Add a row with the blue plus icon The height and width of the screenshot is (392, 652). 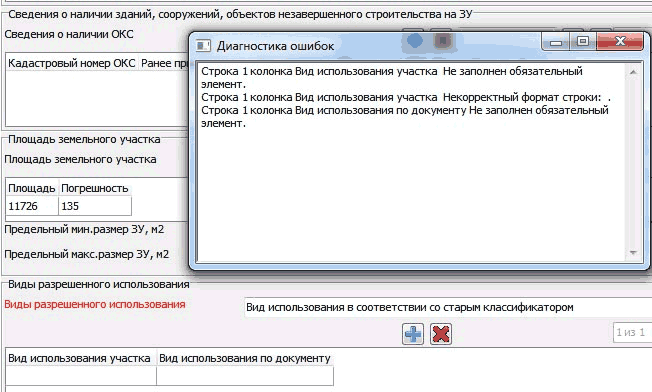tap(413, 334)
